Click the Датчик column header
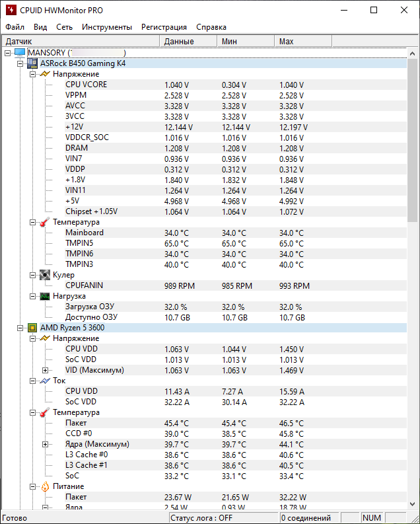The width and height of the screenshot is (420, 524). click(81, 41)
